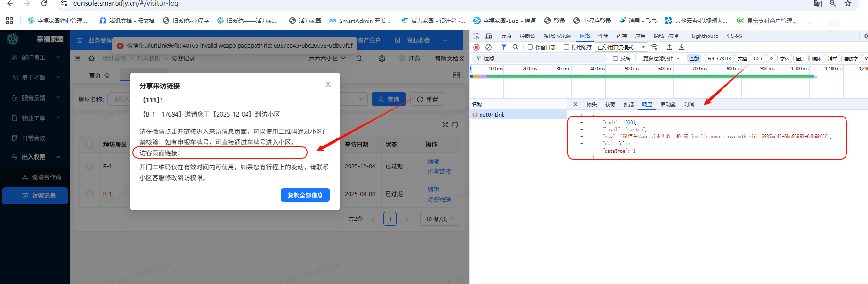Screen dimensions: 868x284
Task: Go to home via the house breadcrumb icon
Action: coord(91,58)
